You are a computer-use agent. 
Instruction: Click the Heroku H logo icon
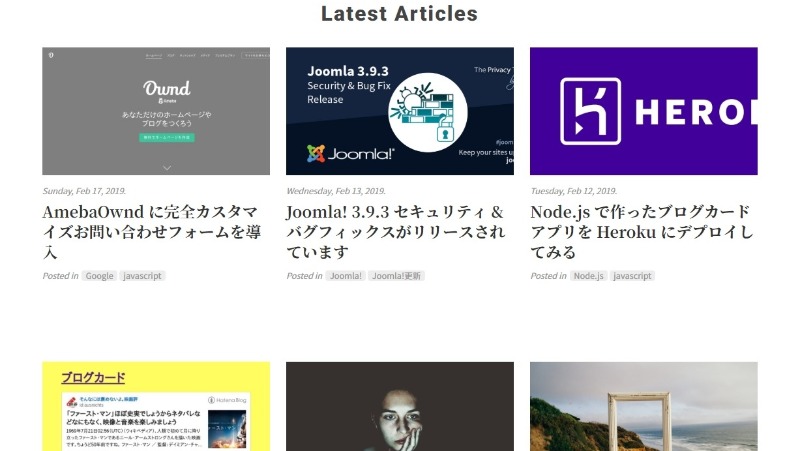pyautogui.click(x=590, y=111)
